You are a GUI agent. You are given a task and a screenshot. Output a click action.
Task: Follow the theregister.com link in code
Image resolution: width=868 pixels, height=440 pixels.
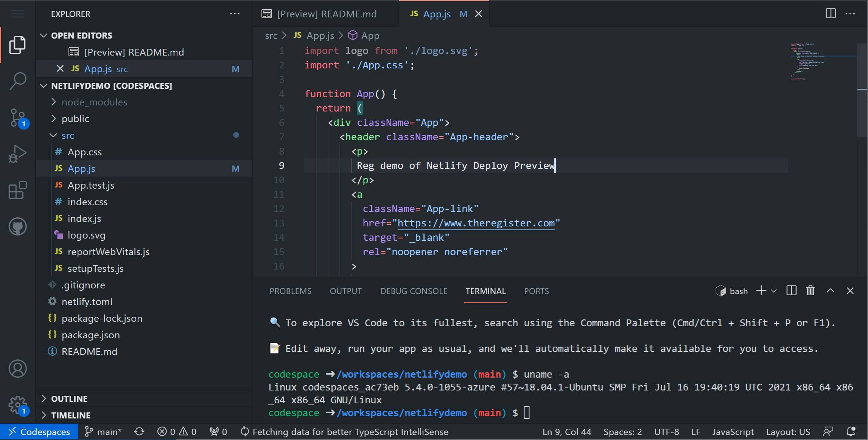[x=476, y=223]
